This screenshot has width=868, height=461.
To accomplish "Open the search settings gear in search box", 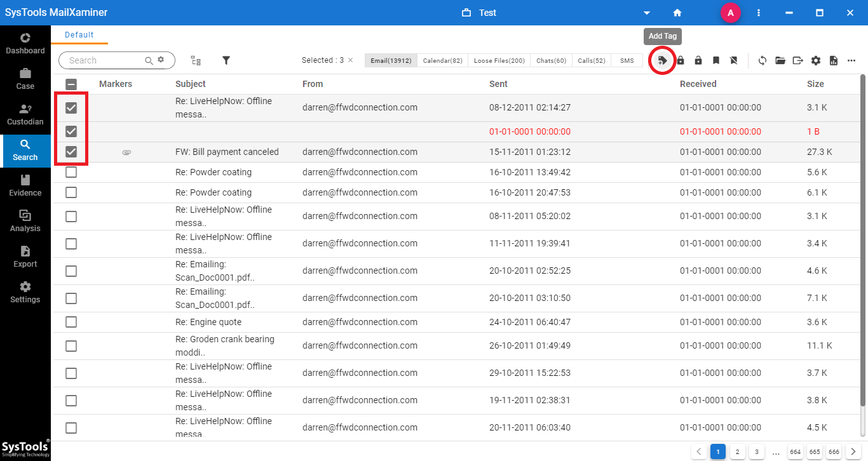I will click(x=161, y=60).
